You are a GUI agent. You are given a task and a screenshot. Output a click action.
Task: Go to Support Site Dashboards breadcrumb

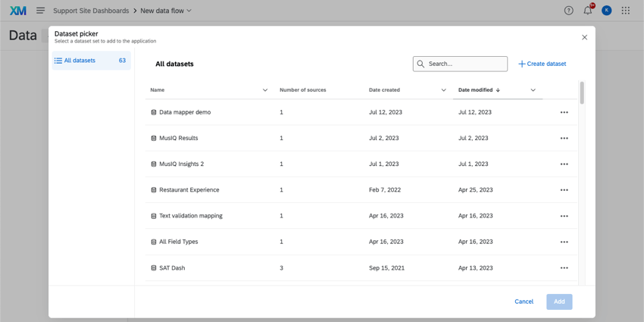(x=91, y=11)
